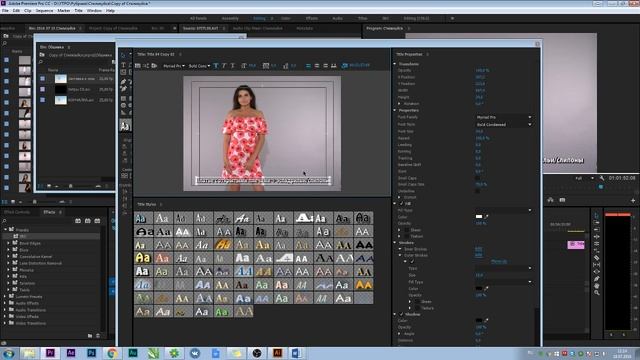The image size is (640, 360).
Task: Select the pink title clip in timeline
Action: 576,244
